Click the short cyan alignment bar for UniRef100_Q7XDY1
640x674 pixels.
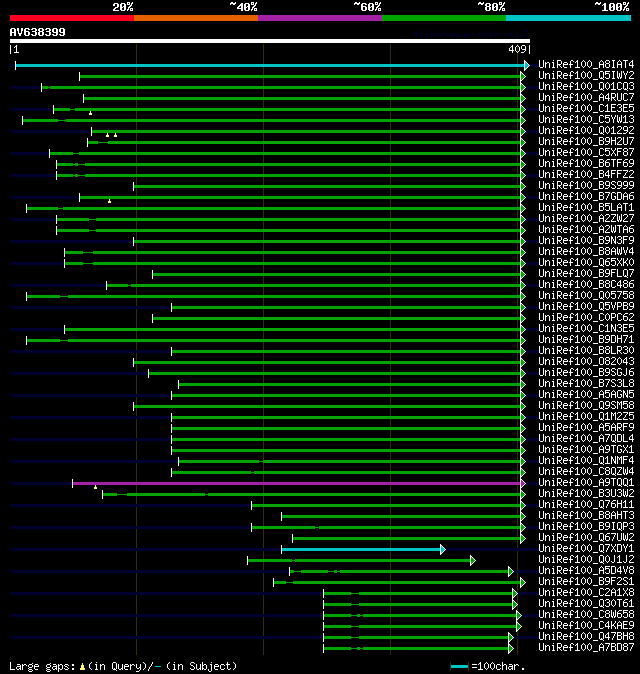coord(361,549)
